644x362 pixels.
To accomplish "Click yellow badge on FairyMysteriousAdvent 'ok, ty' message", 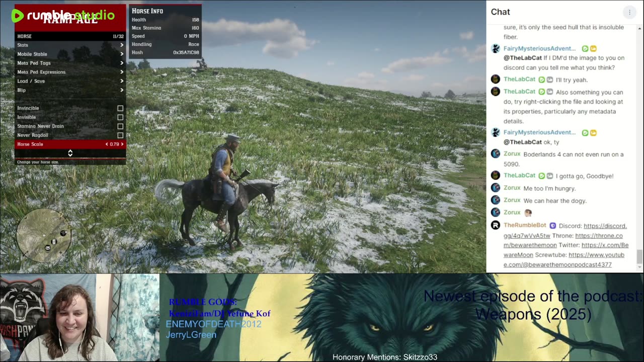I will click(x=593, y=133).
